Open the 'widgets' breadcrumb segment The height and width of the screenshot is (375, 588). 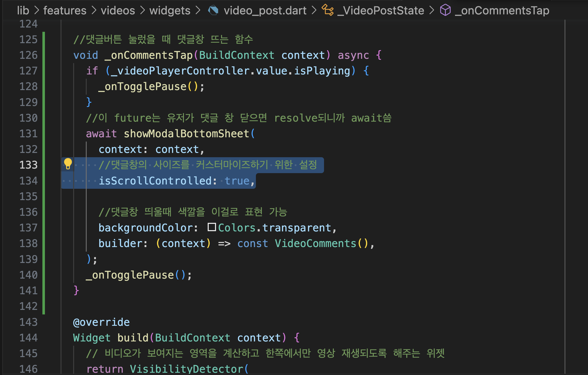tap(170, 10)
